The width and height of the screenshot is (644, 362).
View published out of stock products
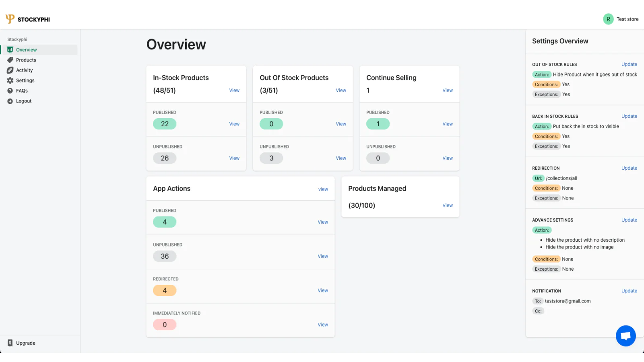click(341, 124)
